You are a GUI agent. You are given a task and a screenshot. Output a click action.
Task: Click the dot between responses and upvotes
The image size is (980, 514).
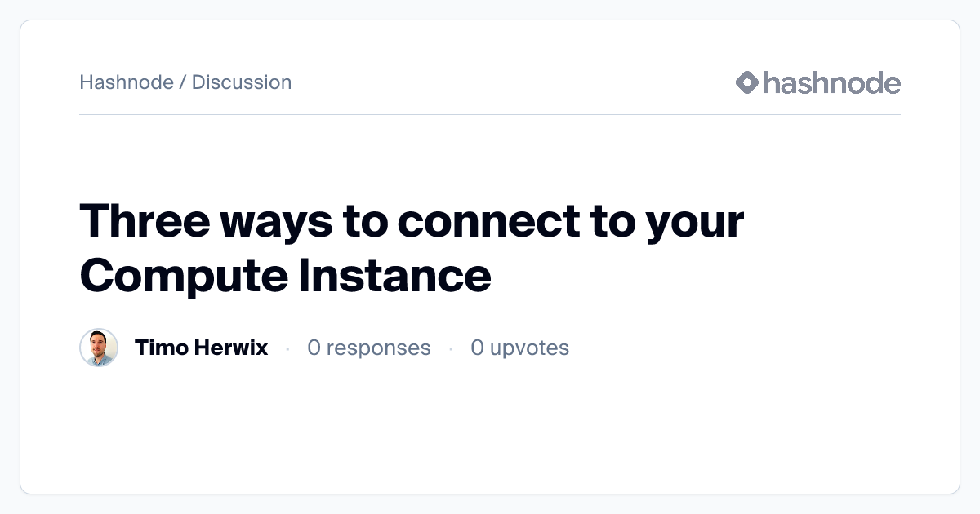point(451,348)
